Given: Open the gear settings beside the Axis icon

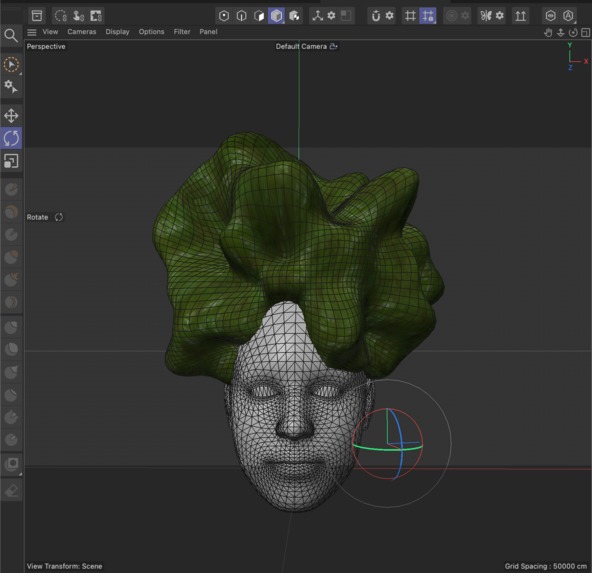Looking at the screenshot, I should [331, 15].
